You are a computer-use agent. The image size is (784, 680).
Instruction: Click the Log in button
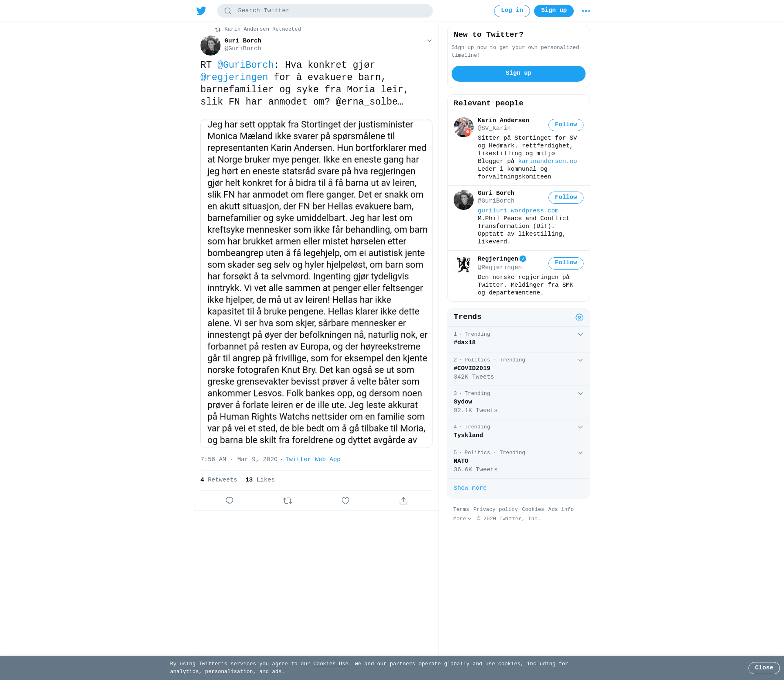point(512,11)
